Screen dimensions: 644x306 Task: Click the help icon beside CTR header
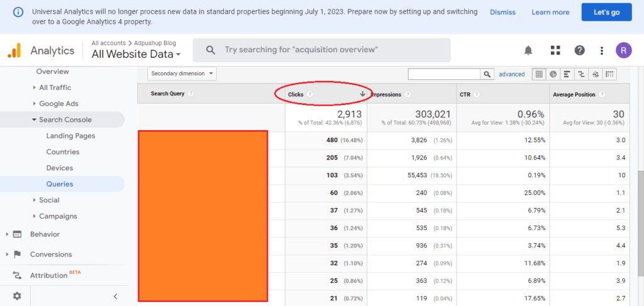[x=477, y=94]
